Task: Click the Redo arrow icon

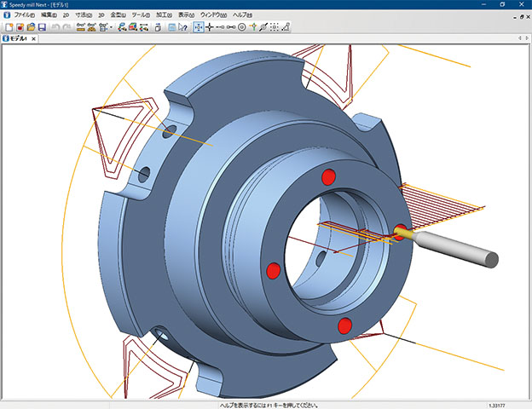Action: click(67, 27)
